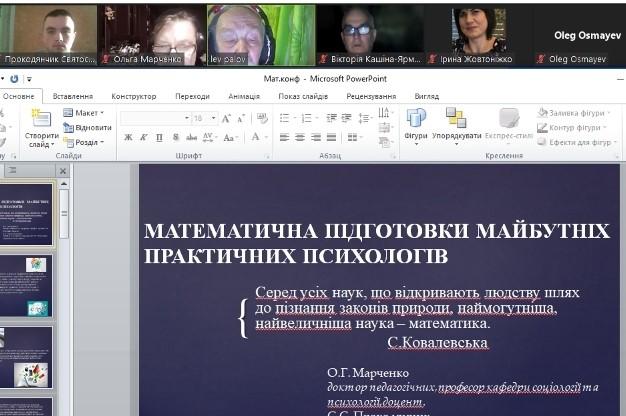
Task: Click the text direction icon
Action: tap(385, 113)
